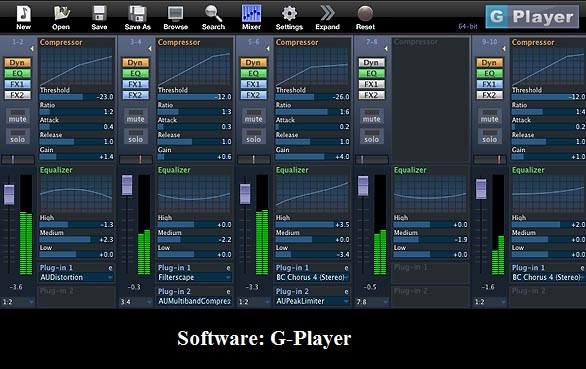Click the Save floppy disk icon

point(99,14)
